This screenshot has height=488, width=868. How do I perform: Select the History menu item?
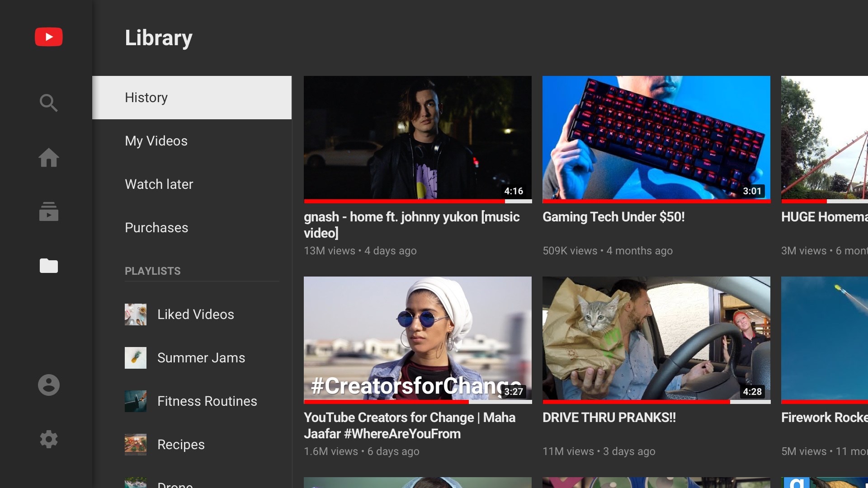click(x=192, y=98)
